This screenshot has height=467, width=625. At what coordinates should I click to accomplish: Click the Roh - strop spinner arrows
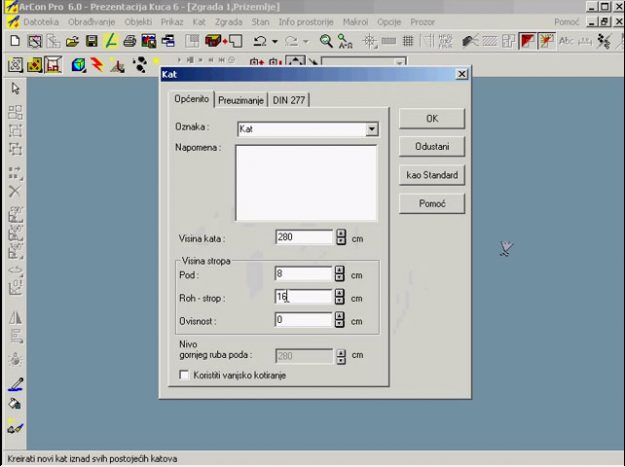[x=341, y=297]
